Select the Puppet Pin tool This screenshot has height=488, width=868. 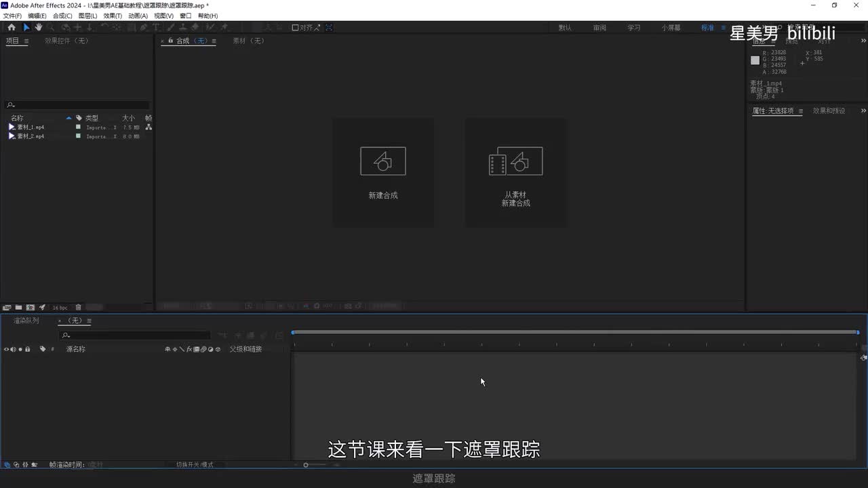(x=224, y=28)
